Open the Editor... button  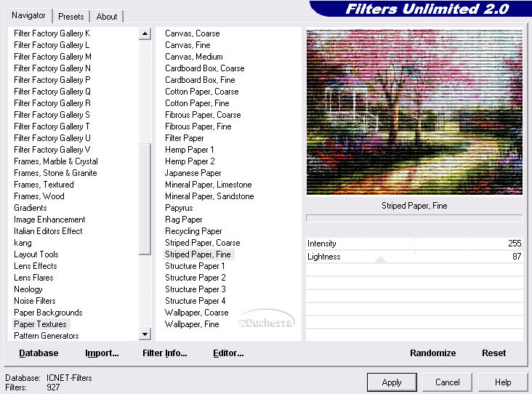pos(228,353)
